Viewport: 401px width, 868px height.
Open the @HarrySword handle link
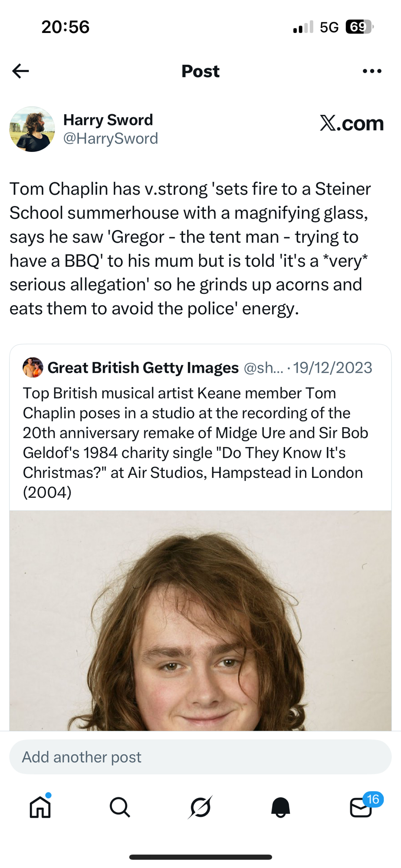tap(111, 138)
